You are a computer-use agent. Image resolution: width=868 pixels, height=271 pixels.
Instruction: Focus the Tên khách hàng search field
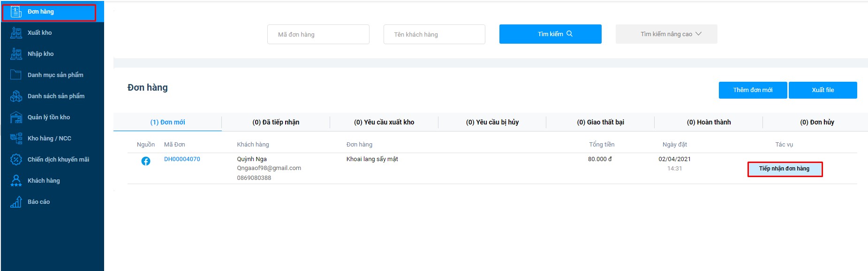[434, 34]
